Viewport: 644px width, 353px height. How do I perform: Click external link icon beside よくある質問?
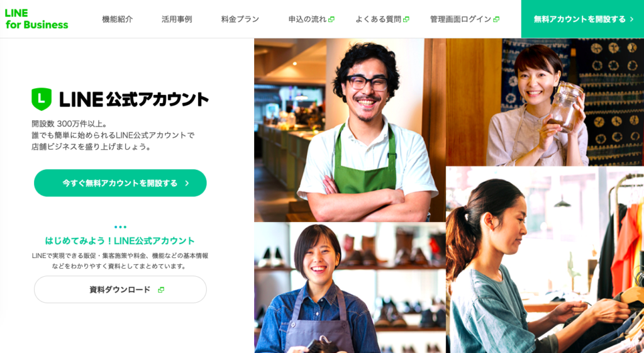pos(406,20)
